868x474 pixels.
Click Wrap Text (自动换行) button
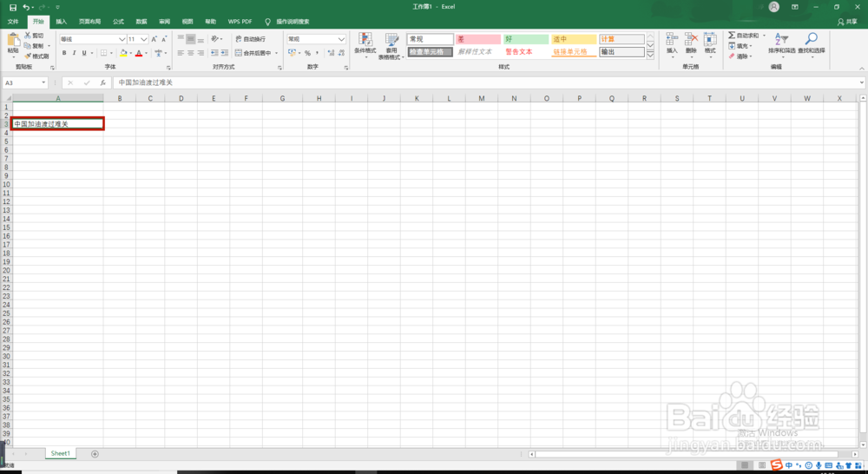pos(250,39)
